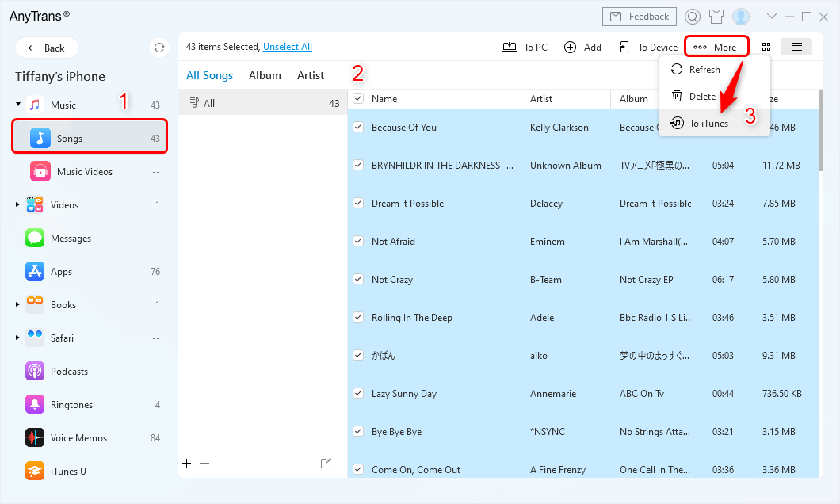Uncheck the Because Of You song checkbox

pos(358,127)
